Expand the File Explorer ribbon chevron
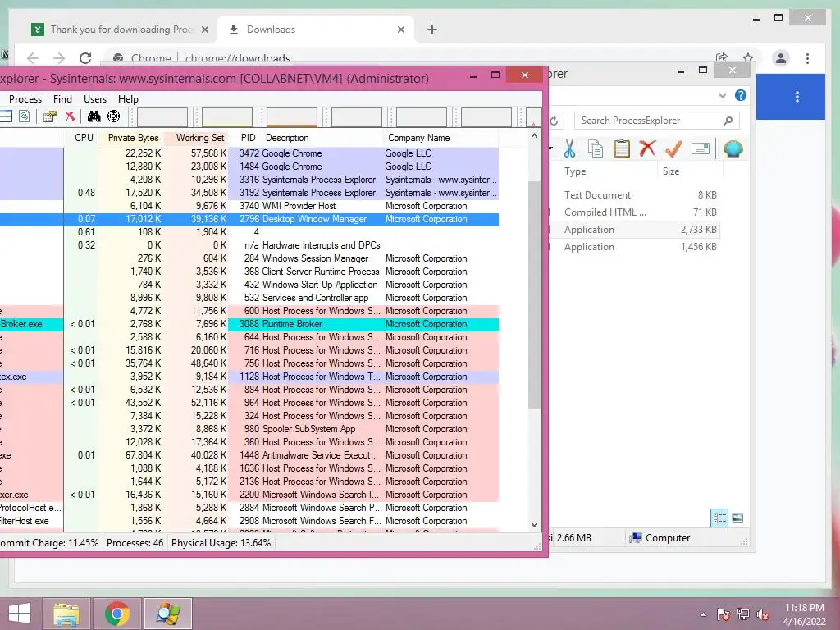Screen dimensions: 840x630 click(x=722, y=95)
